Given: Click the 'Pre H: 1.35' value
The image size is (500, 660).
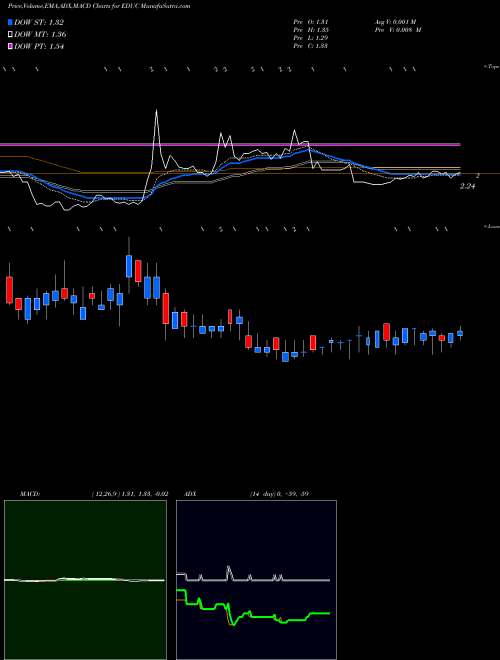Looking at the screenshot, I should (311, 30).
